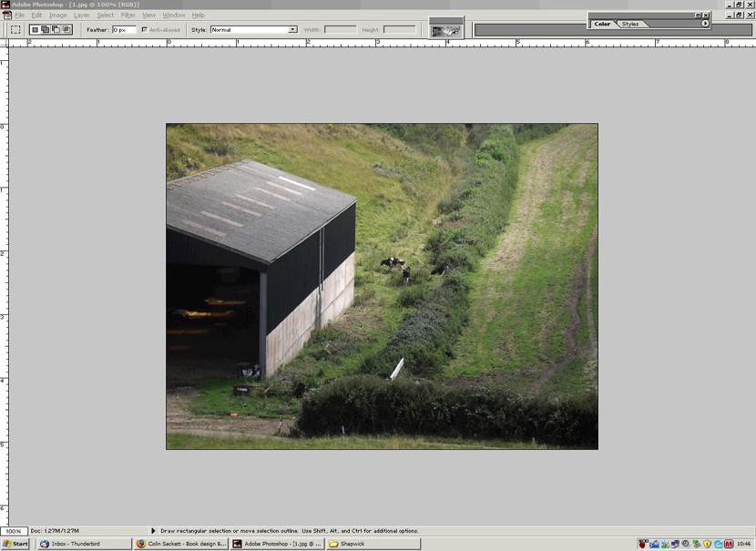Switch to Inbox - Thunderbird taskbar button
This screenshot has height=551, width=756.
coord(85,544)
